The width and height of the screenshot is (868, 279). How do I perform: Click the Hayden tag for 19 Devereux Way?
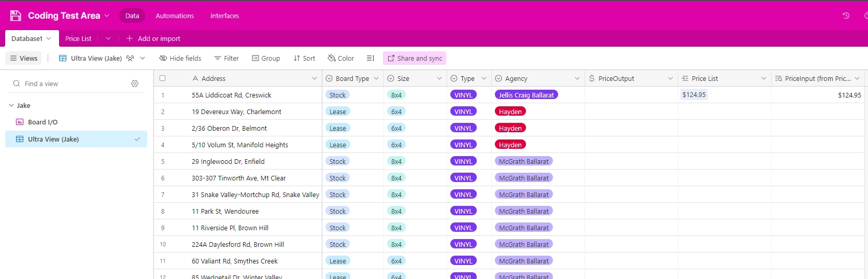pos(510,111)
